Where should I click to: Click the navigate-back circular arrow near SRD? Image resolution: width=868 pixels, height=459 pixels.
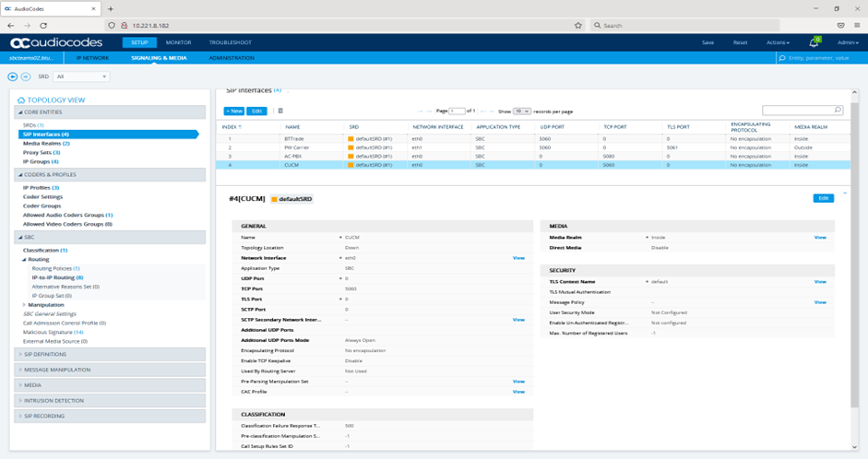click(x=12, y=76)
